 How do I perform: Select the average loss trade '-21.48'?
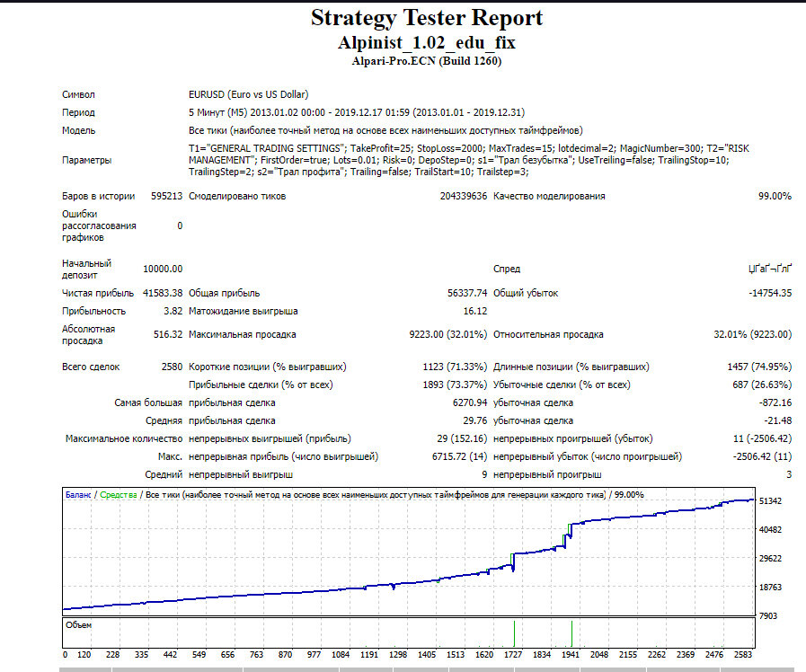(778, 420)
